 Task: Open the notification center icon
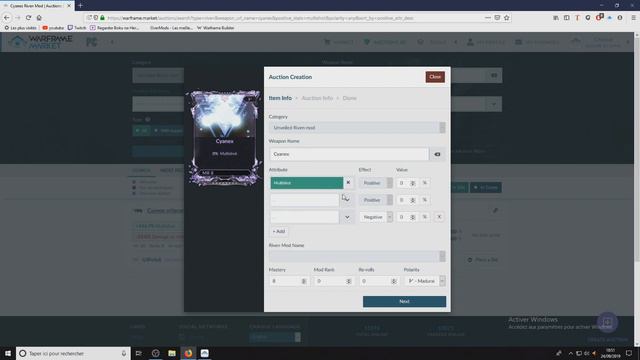point(629,353)
